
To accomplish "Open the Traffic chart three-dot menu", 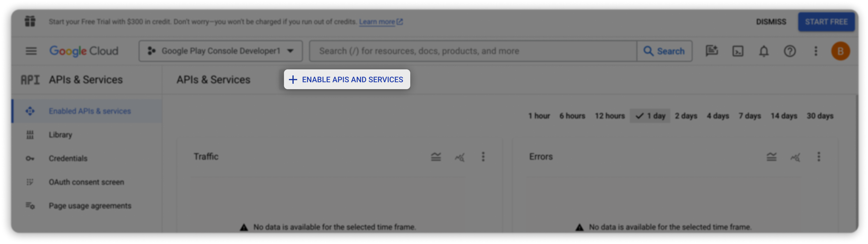I will (x=483, y=157).
